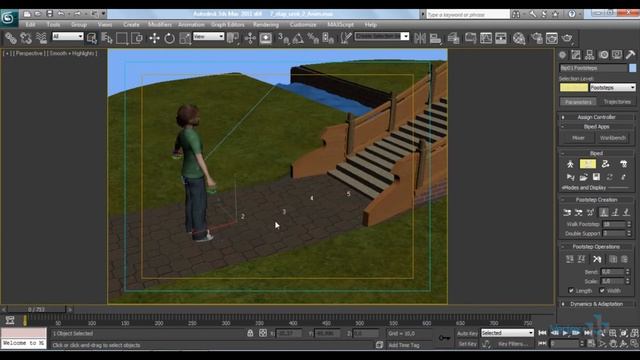This screenshot has height=360, width=640.
Task: Click the yellow Sub-Object selection level button
Action: click(573, 87)
